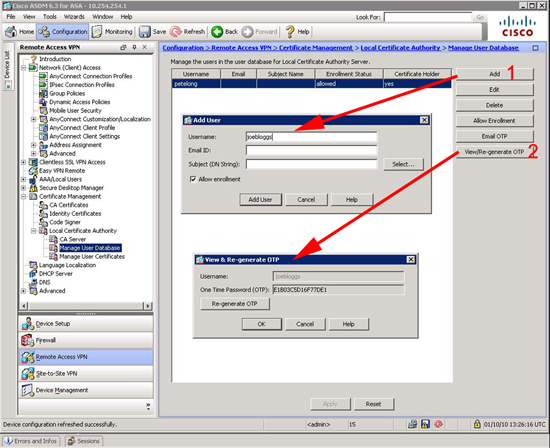Collapse Local Certificate Authority node

pyautogui.click(x=34, y=231)
